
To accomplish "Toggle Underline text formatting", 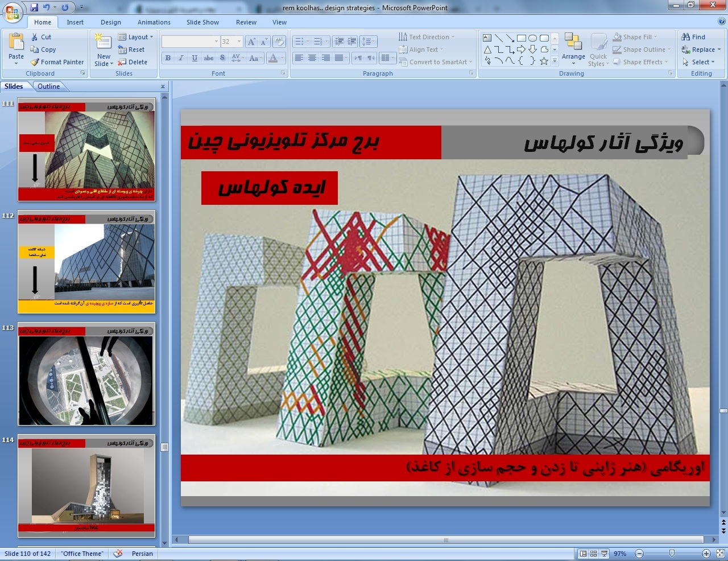I will click(195, 58).
